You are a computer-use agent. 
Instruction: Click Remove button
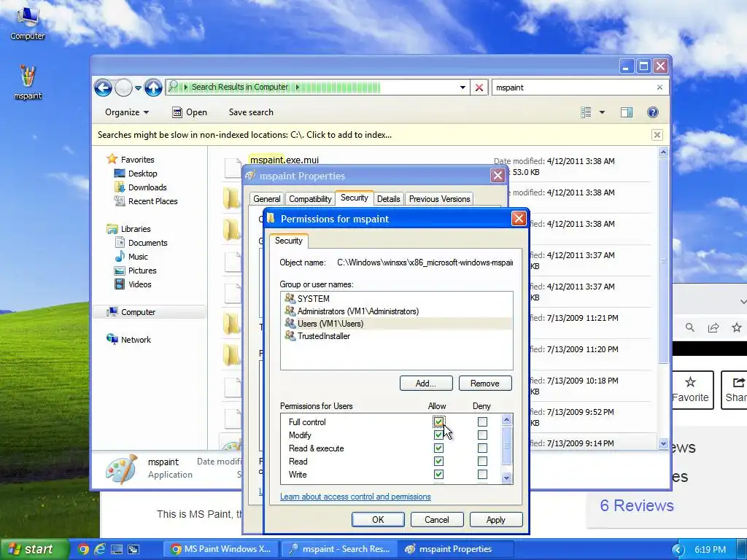click(485, 384)
